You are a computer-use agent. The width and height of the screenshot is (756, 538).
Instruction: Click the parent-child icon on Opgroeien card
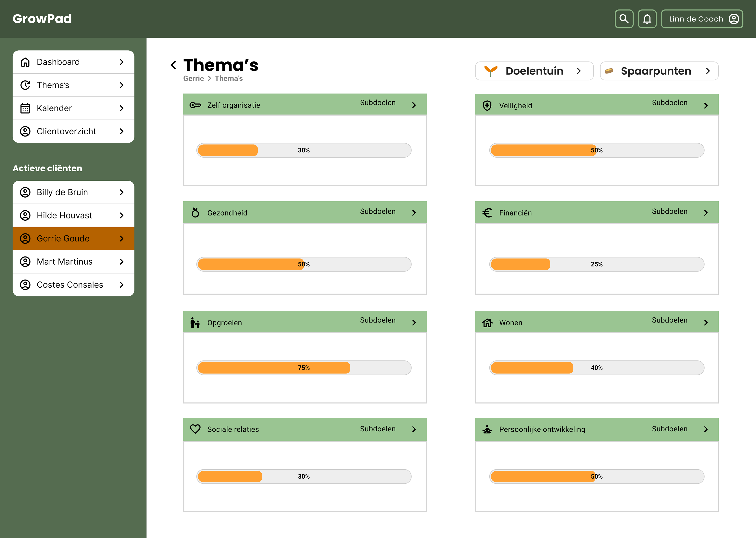(x=195, y=322)
